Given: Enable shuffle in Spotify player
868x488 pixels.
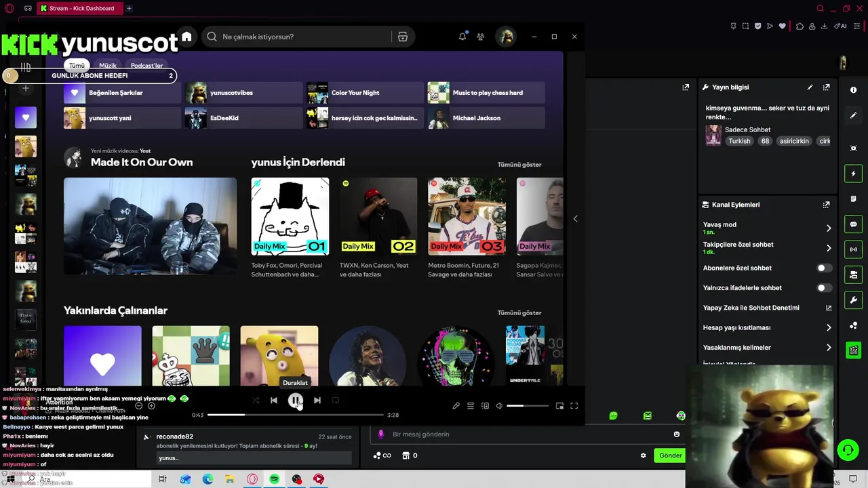Looking at the screenshot, I should (x=256, y=401).
